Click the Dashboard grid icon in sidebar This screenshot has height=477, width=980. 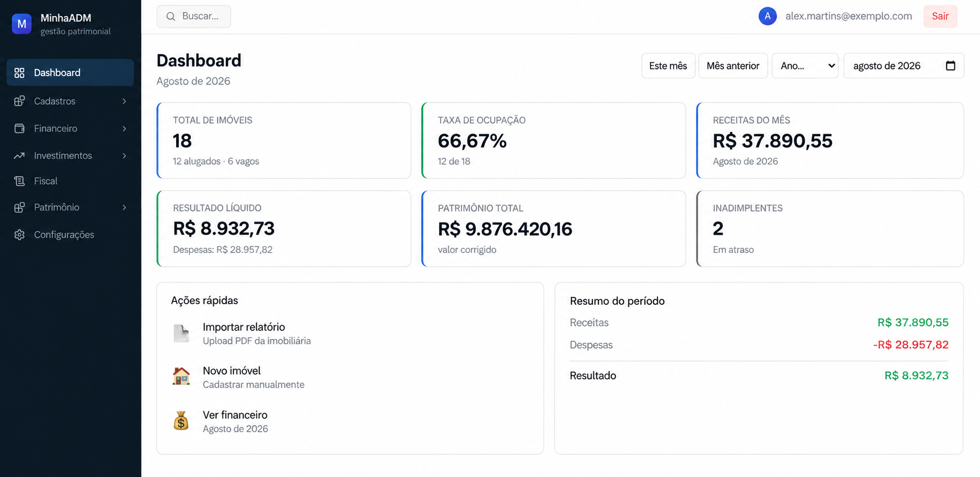click(x=20, y=73)
